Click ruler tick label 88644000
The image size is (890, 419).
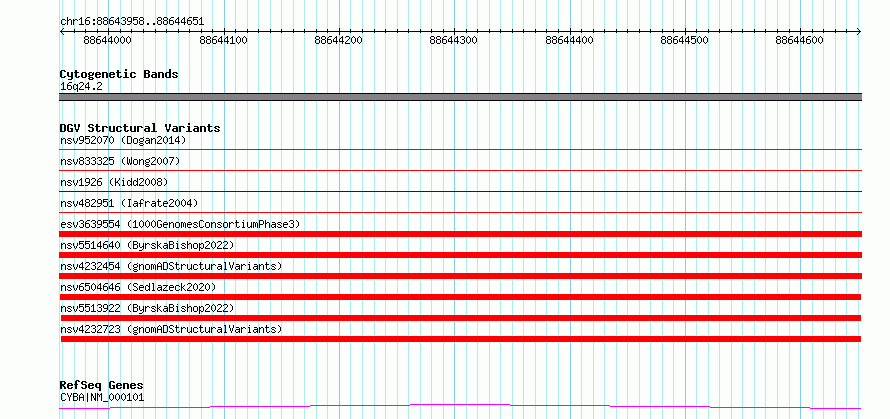coord(107,40)
